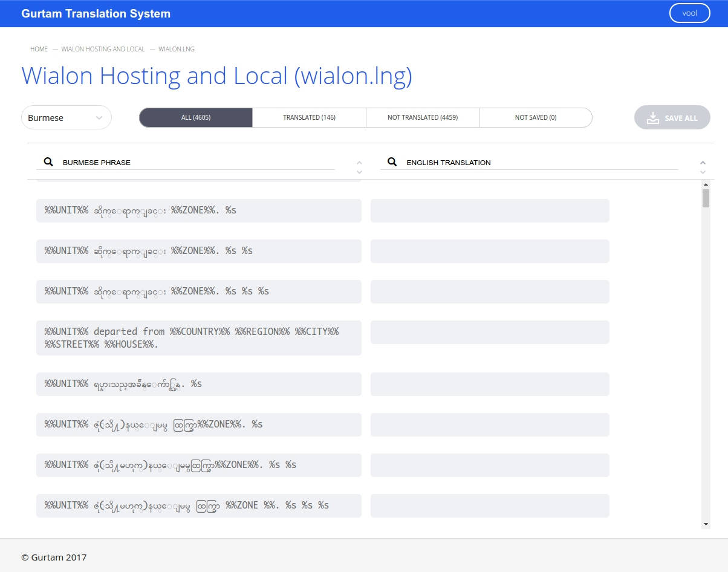728x572 pixels.
Task: Click the Gurtam Translation System logo text
Action: point(96,13)
